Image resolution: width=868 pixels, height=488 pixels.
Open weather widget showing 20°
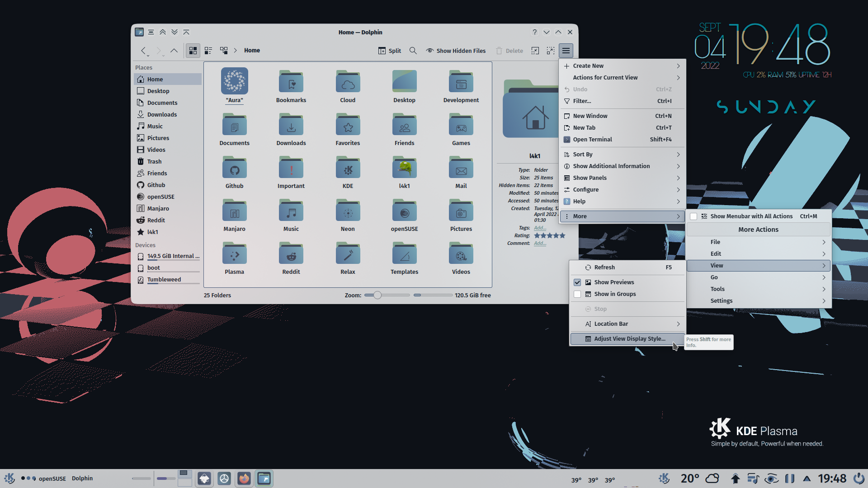[x=700, y=479]
